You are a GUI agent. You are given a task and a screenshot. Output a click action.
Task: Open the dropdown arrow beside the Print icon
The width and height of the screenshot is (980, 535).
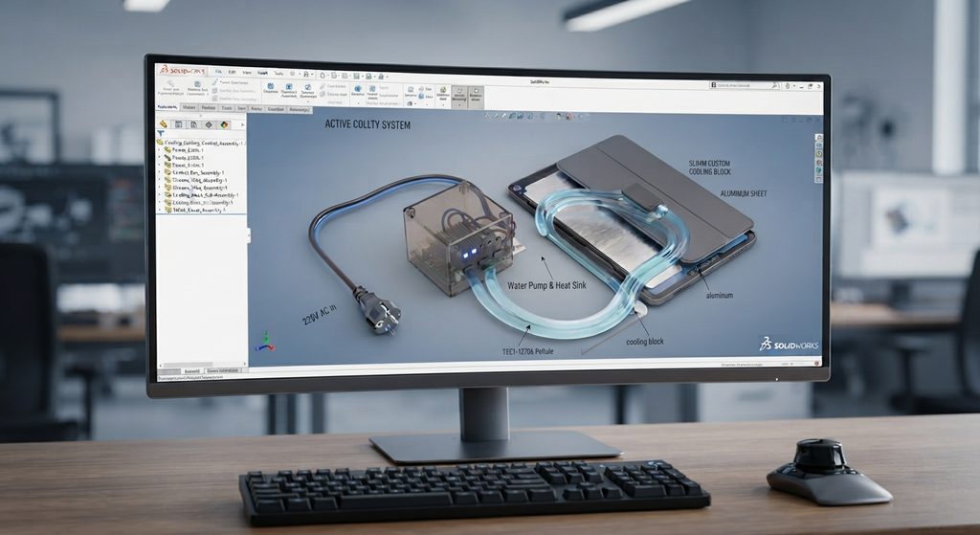[374, 77]
